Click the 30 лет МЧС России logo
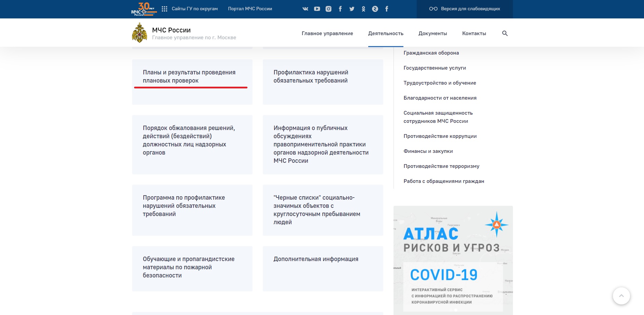Viewport: 644px width, 315px height. [x=144, y=9]
